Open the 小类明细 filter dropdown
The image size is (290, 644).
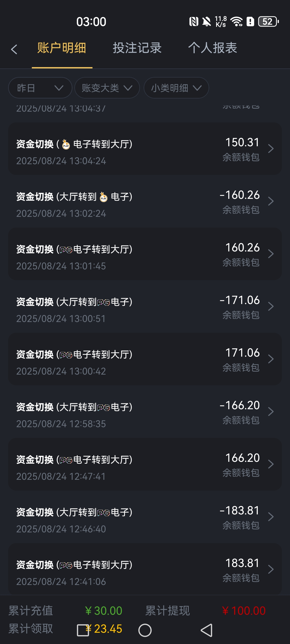point(176,88)
